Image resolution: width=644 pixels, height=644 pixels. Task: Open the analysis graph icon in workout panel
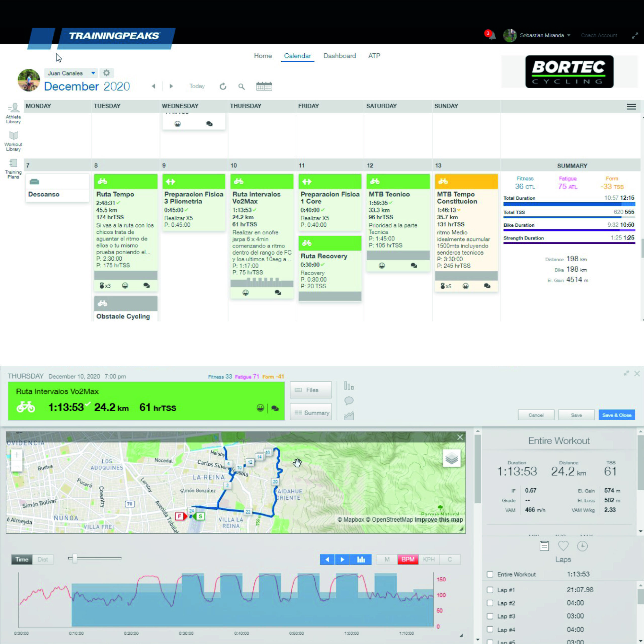(x=349, y=415)
